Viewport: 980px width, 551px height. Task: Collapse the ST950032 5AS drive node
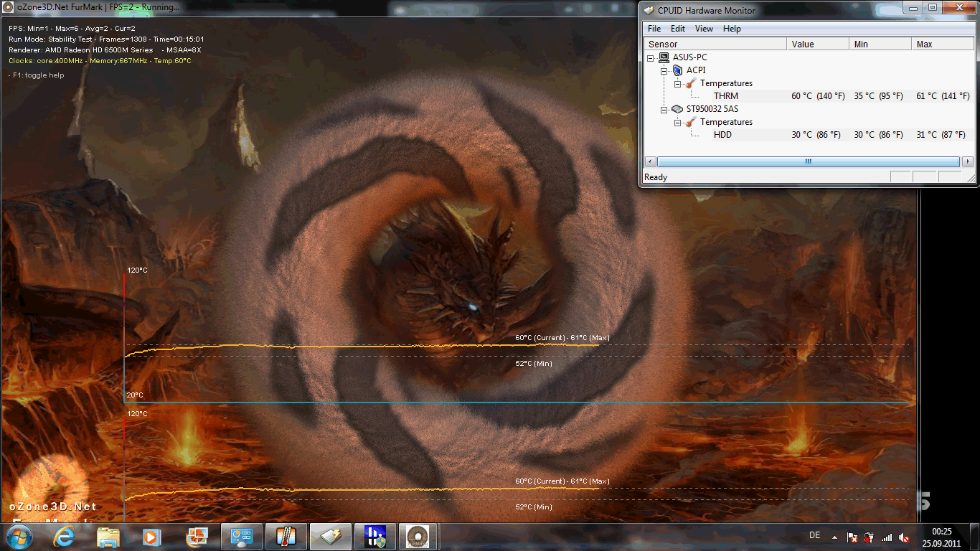(x=664, y=109)
